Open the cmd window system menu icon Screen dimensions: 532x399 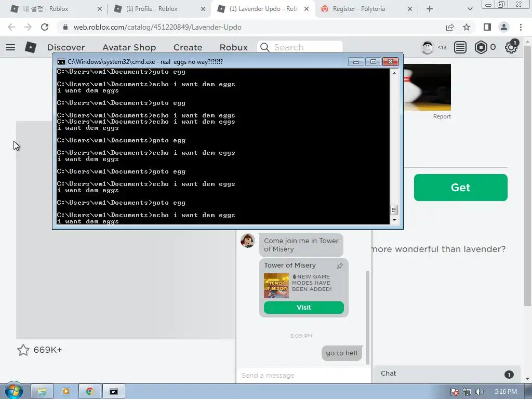(x=61, y=62)
